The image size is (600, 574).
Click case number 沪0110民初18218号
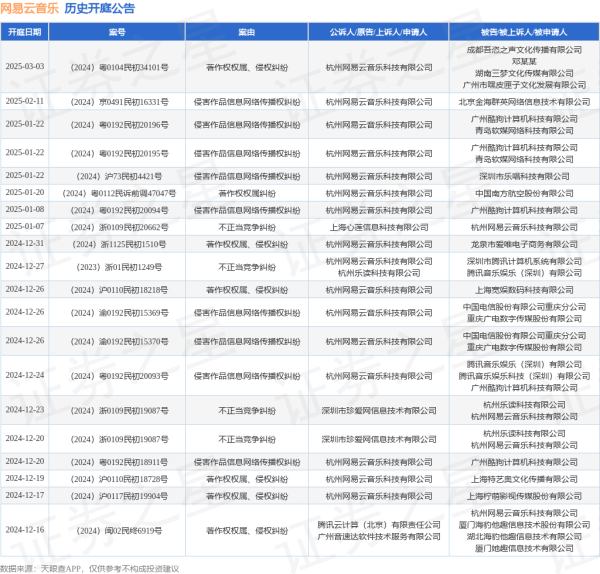[119, 290]
